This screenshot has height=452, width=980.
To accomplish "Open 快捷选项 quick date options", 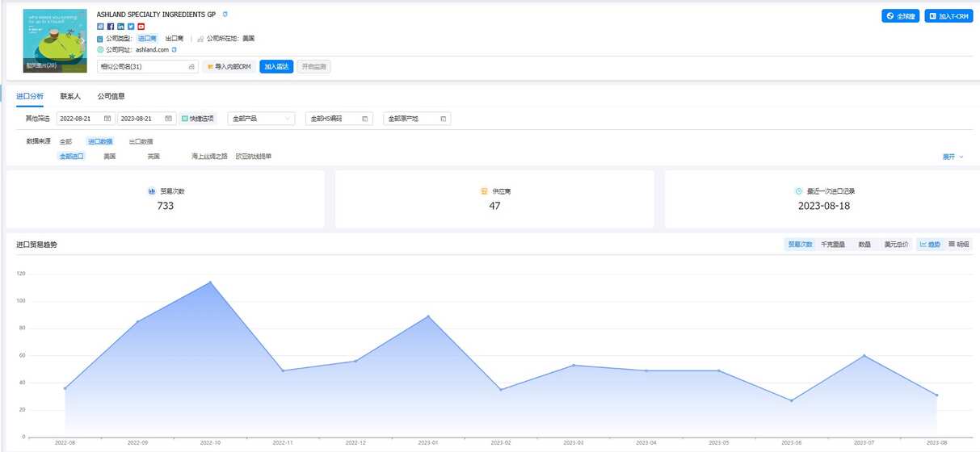I will (198, 119).
